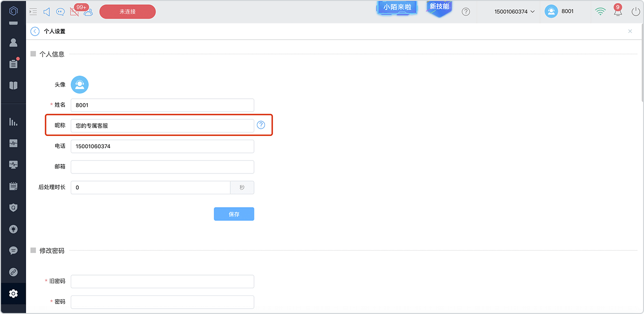
Task: Click the 未连接 status button
Action: click(127, 11)
